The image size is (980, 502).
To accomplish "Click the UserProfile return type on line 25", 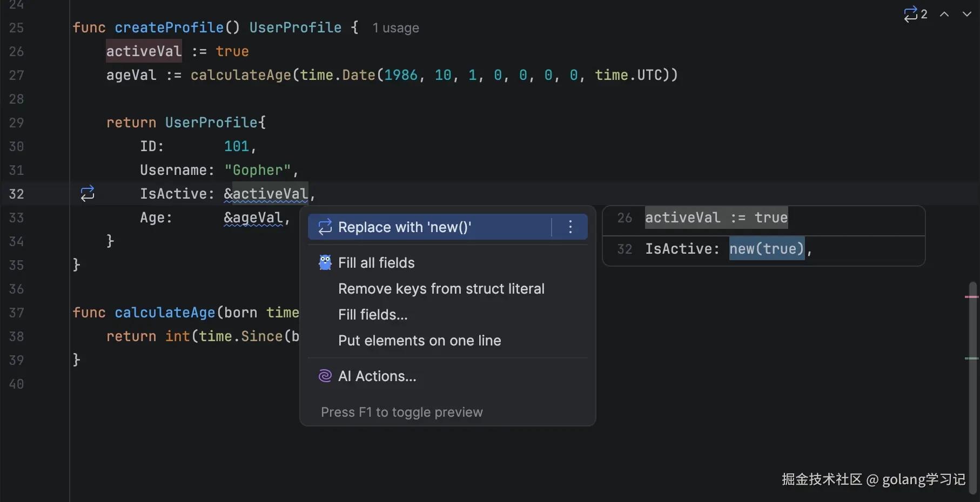I will [x=296, y=28].
